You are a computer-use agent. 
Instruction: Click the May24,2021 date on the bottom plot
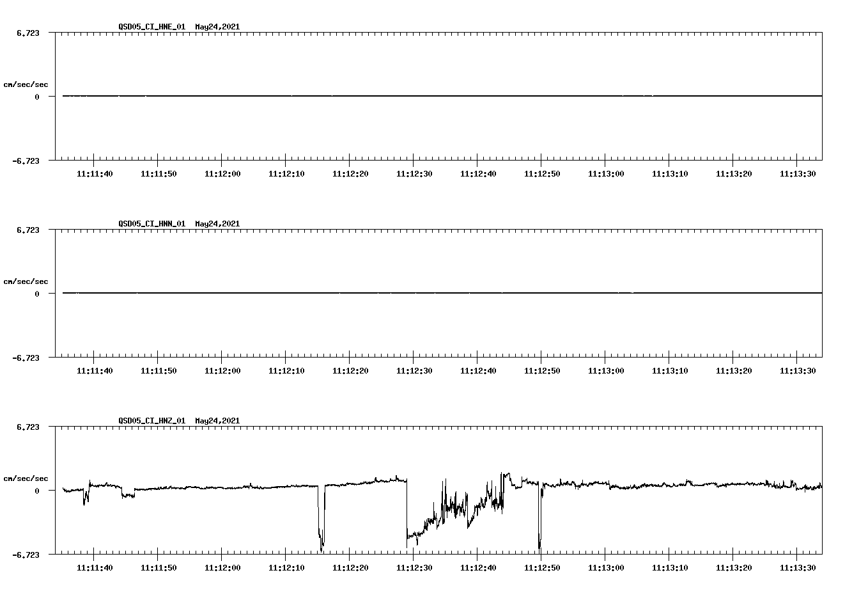(x=217, y=421)
